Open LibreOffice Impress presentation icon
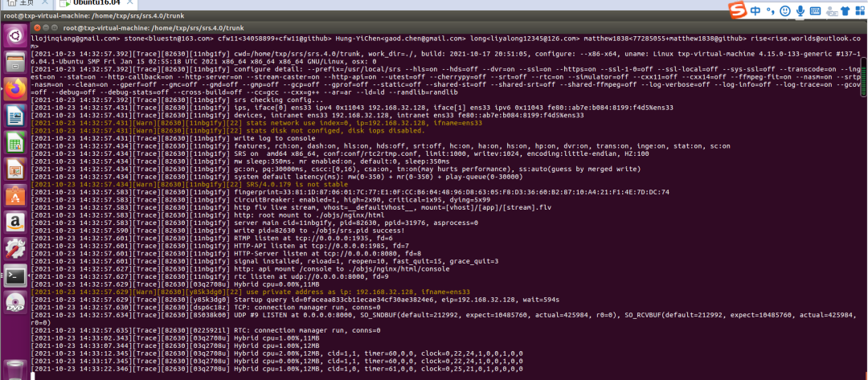 (15, 170)
